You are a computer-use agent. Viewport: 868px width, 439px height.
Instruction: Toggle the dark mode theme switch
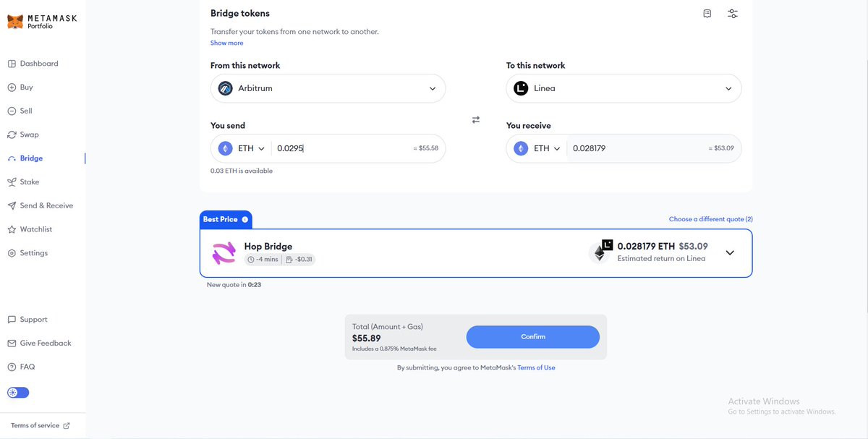[x=18, y=393]
